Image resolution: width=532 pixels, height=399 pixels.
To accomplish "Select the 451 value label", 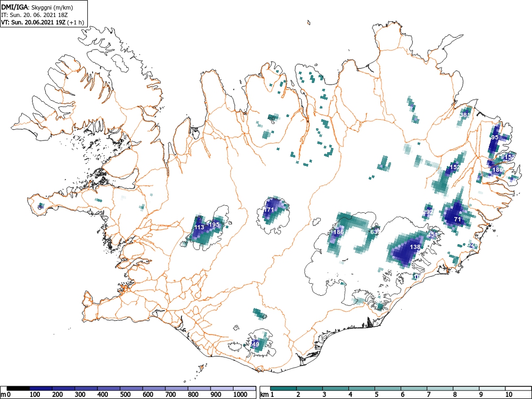I will tap(433, 235).
